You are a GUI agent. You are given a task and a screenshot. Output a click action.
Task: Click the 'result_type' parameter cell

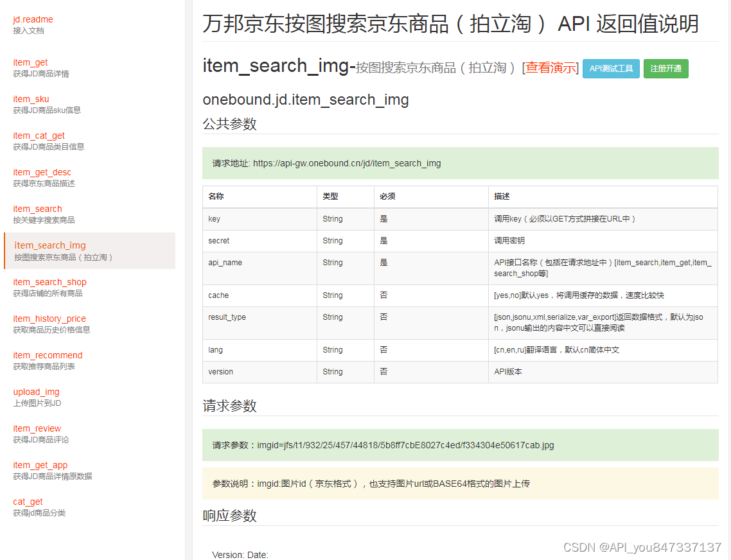260,322
